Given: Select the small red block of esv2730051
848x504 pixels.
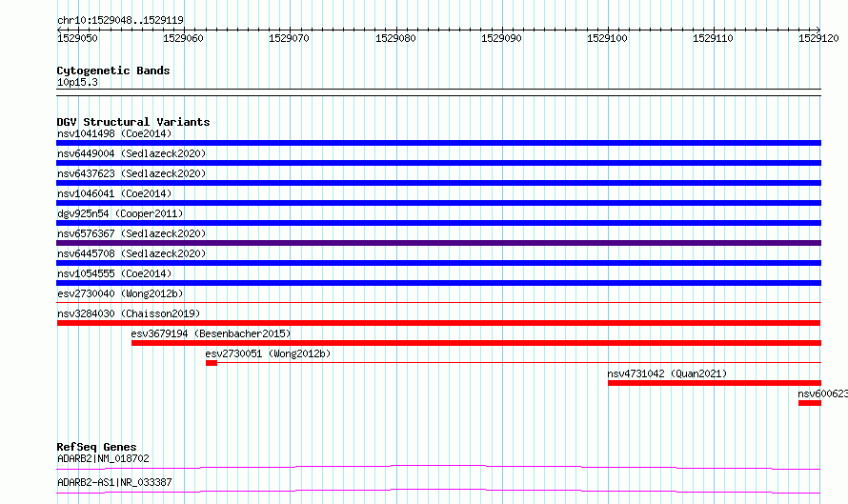Looking at the screenshot, I should pyautogui.click(x=212, y=363).
